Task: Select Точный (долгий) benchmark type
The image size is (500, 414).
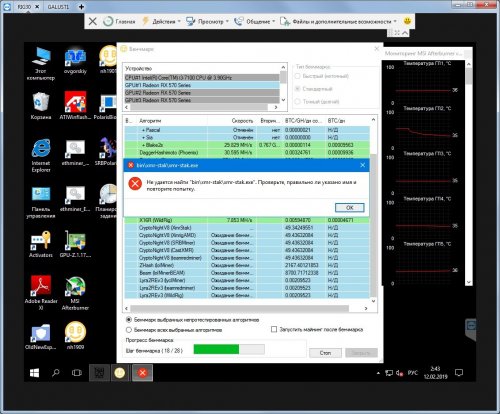Action: 317,101
